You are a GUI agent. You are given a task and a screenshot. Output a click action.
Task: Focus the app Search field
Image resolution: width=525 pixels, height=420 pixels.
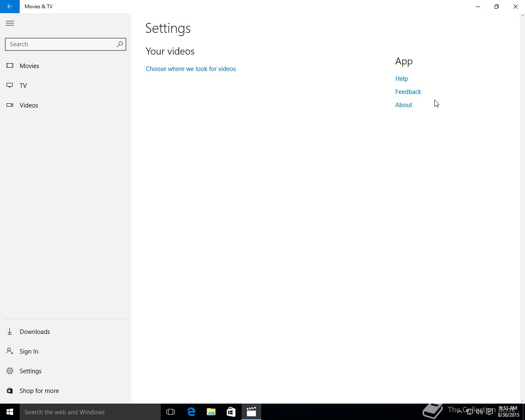pyautogui.click(x=61, y=44)
